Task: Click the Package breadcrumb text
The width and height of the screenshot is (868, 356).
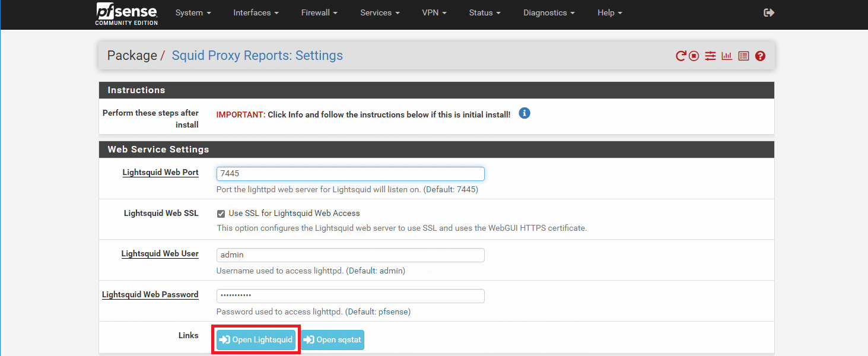Action: 132,56
